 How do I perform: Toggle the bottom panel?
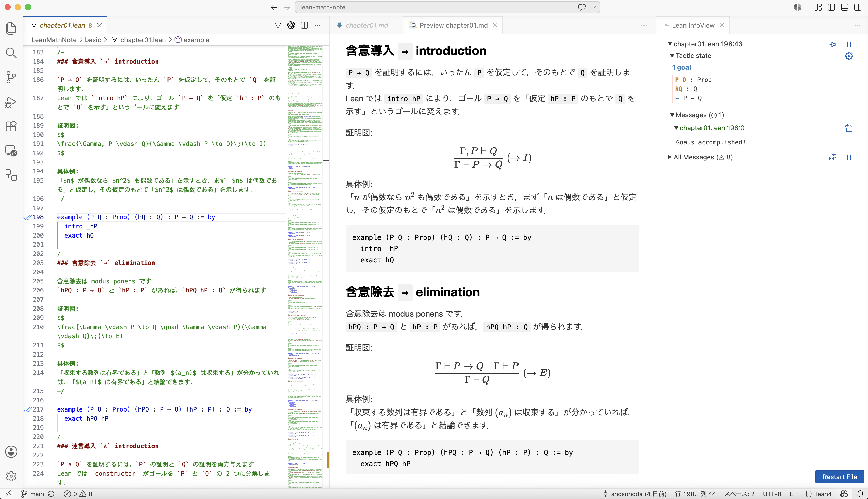coord(844,7)
